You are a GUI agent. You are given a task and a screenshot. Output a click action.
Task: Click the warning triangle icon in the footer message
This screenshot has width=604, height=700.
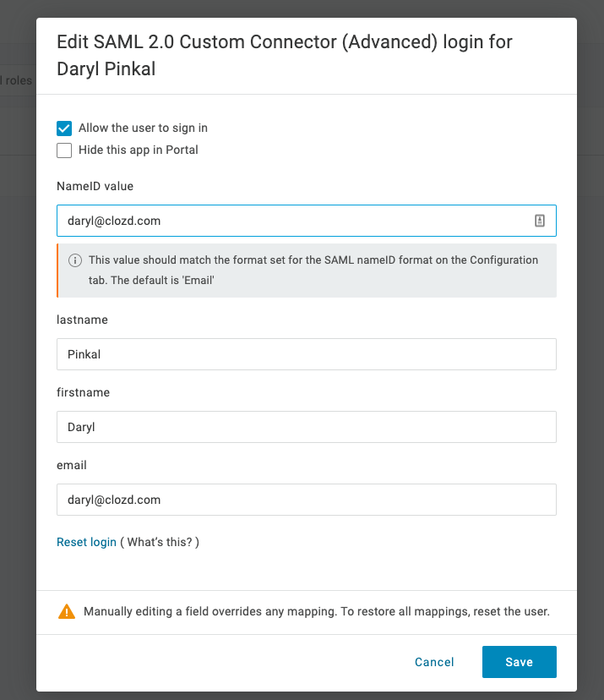[68, 611]
